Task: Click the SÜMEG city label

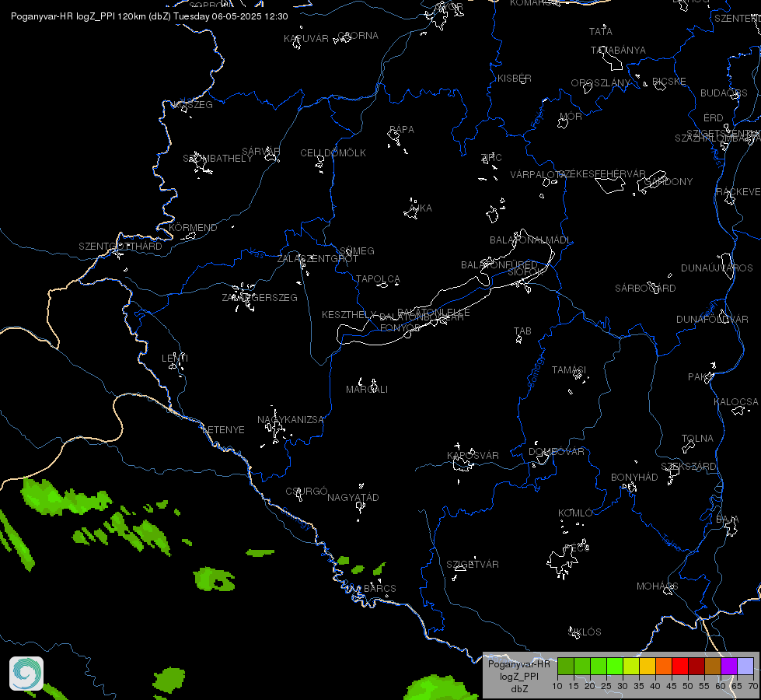Action: 357,250
